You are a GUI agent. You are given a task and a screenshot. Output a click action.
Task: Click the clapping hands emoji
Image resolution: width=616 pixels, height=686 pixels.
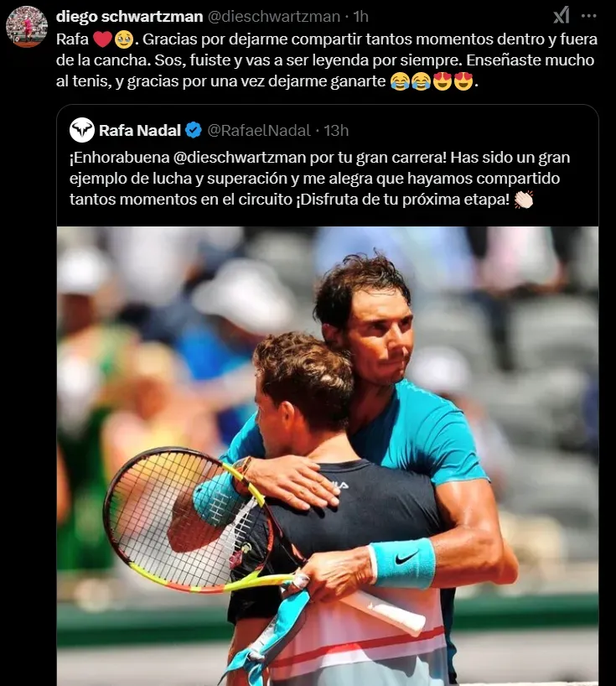click(523, 200)
